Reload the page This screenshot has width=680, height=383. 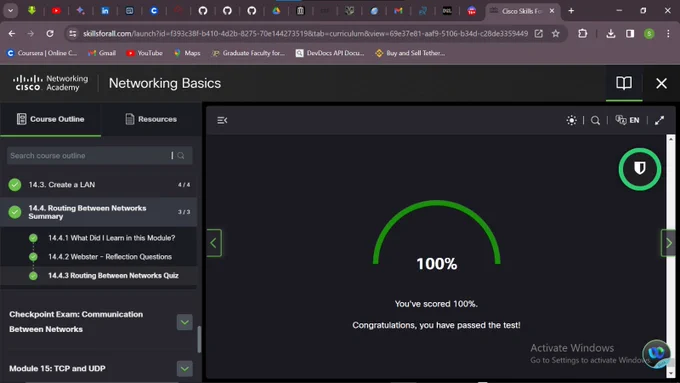(50, 33)
